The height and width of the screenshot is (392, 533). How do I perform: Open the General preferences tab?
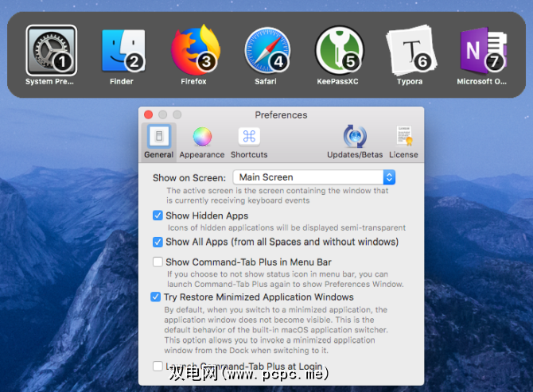(159, 142)
